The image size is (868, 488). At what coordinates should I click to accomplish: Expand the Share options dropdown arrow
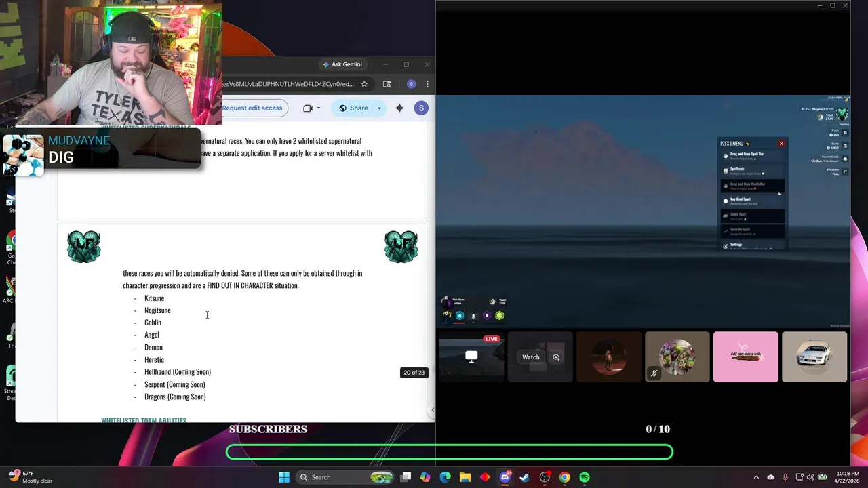[379, 108]
